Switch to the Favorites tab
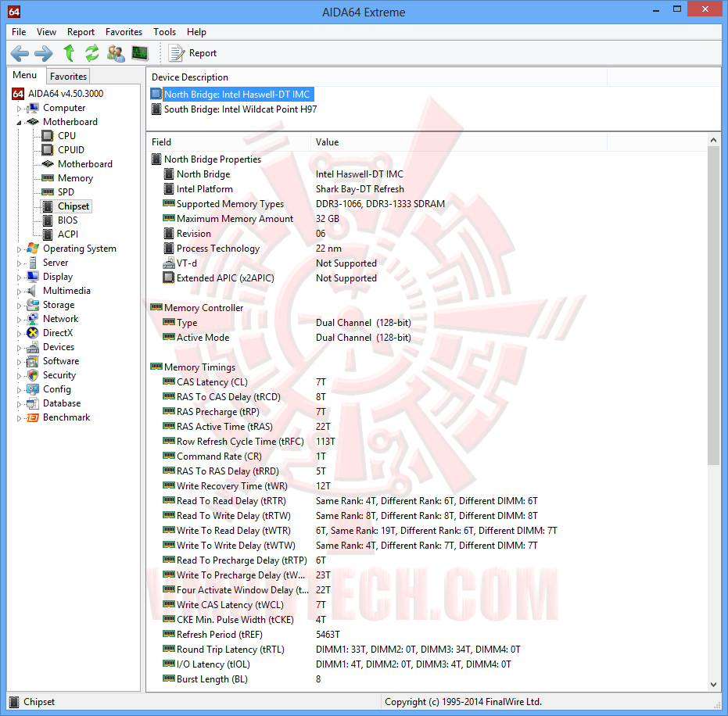This screenshot has height=716, width=728. pos(68,76)
